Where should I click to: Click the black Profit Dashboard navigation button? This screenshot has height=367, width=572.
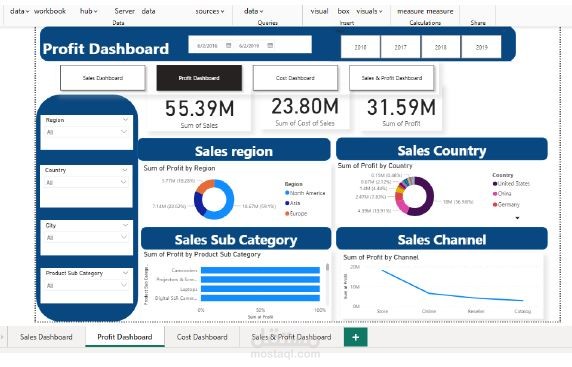pyautogui.click(x=199, y=78)
